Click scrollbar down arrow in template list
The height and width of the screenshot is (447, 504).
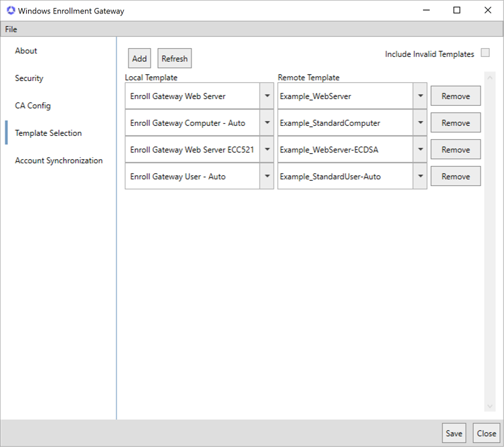489,406
